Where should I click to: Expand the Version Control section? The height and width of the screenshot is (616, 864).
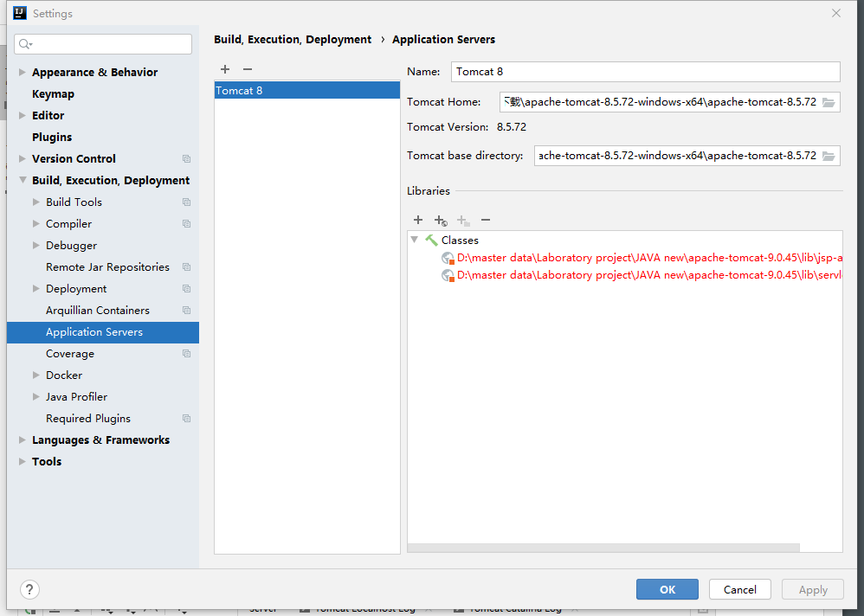[22, 158]
